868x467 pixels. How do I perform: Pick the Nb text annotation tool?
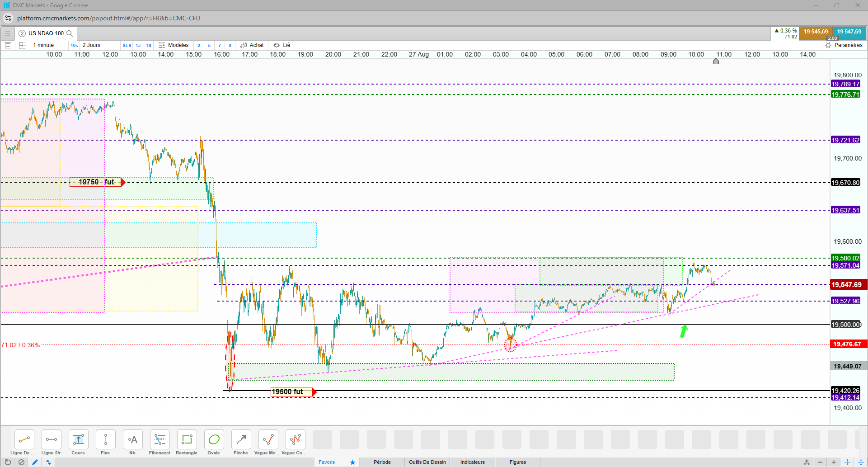132,439
